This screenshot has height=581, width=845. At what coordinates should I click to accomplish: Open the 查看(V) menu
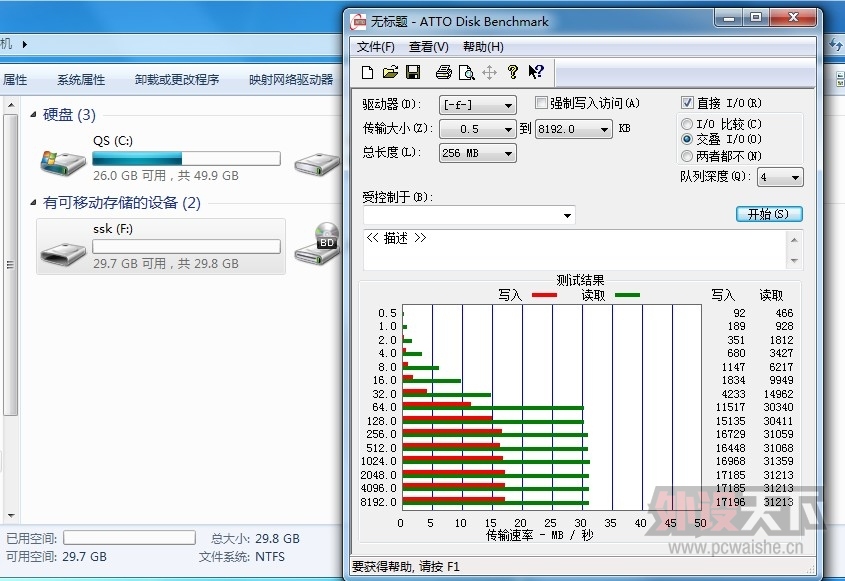coord(428,47)
